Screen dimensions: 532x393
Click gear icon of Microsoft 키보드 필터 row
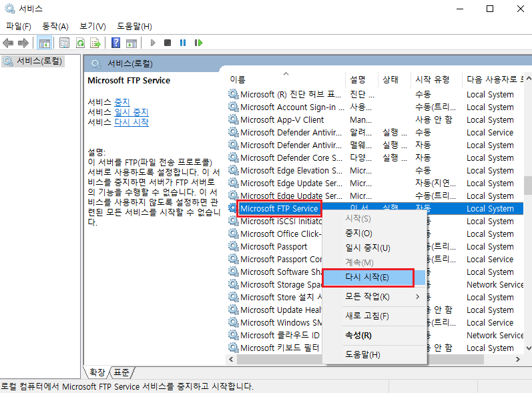point(233,348)
